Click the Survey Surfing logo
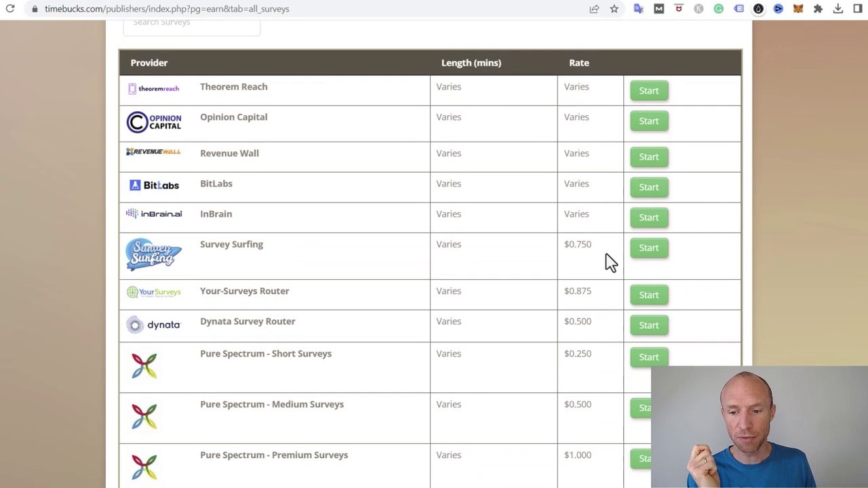The height and width of the screenshot is (488, 868). 154,255
